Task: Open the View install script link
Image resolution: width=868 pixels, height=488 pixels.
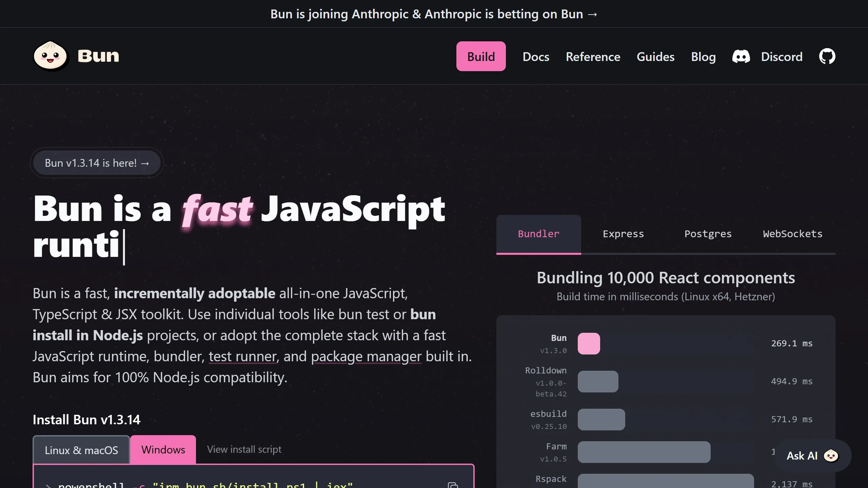Action: click(244, 449)
